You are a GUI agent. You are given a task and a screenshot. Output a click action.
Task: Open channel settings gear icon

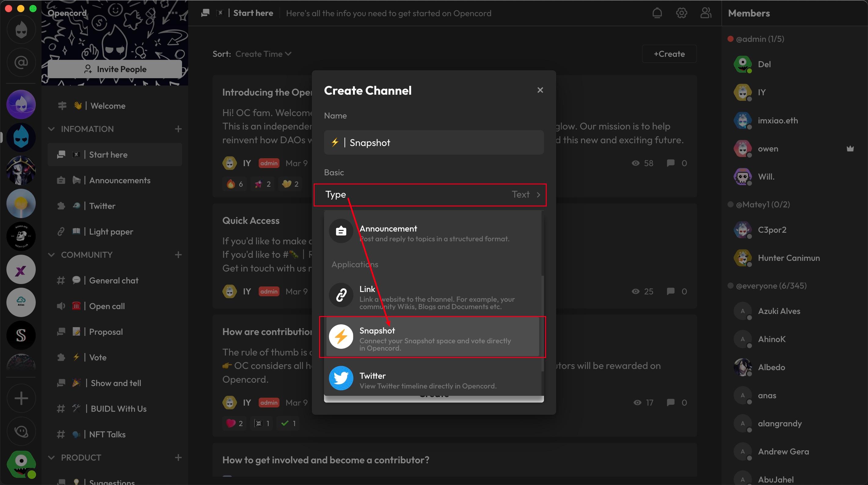(681, 13)
